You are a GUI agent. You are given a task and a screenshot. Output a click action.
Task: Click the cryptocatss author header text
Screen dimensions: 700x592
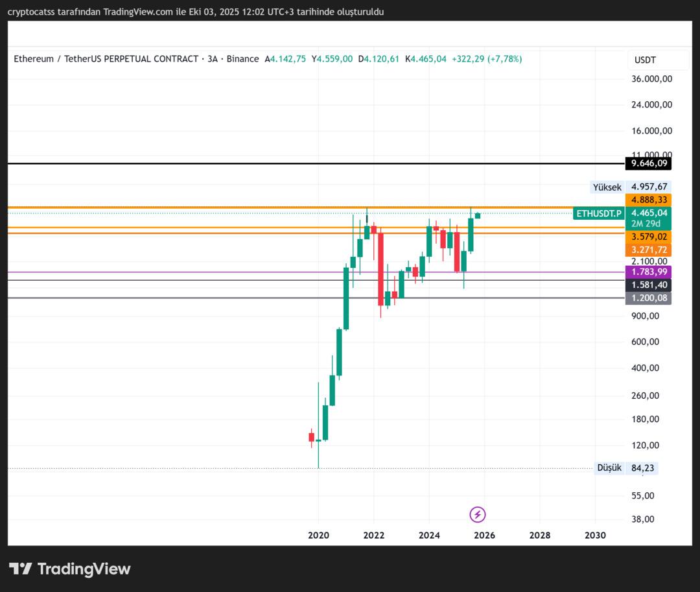point(195,12)
